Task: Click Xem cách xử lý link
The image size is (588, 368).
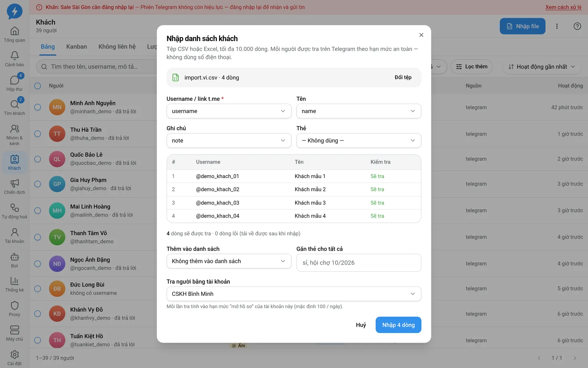Action: click(x=563, y=7)
